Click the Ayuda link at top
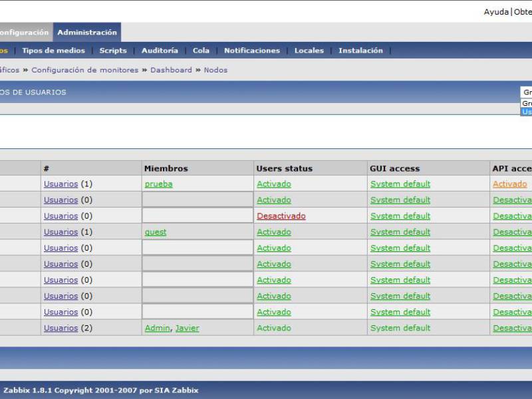The height and width of the screenshot is (399, 532). [496, 12]
